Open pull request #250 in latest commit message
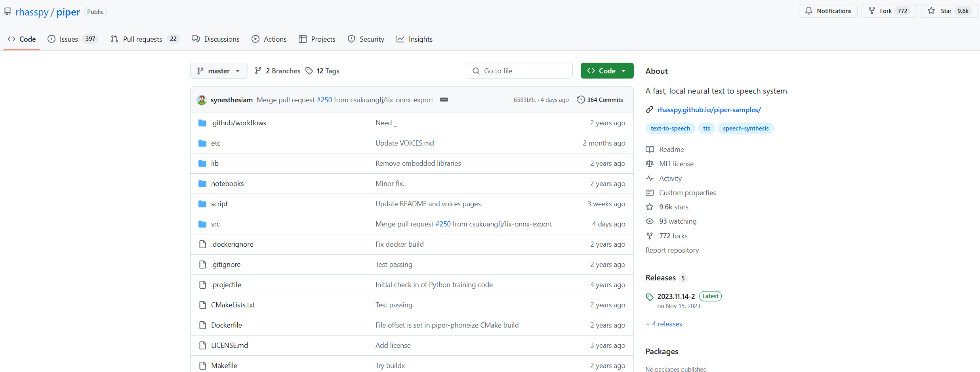This screenshot has width=980, height=372. [324, 100]
